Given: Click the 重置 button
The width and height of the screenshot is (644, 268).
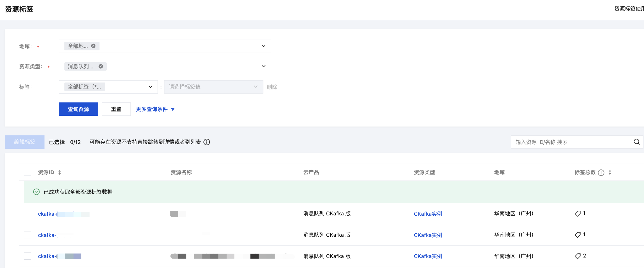Looking at the screenshot, I should 116,109.
